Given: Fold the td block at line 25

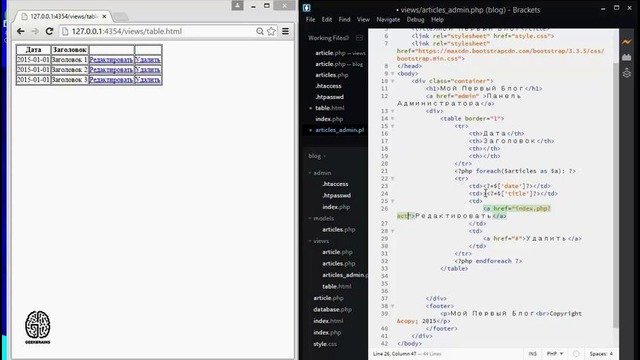Looking at the screenshot, I should [393, 201].
